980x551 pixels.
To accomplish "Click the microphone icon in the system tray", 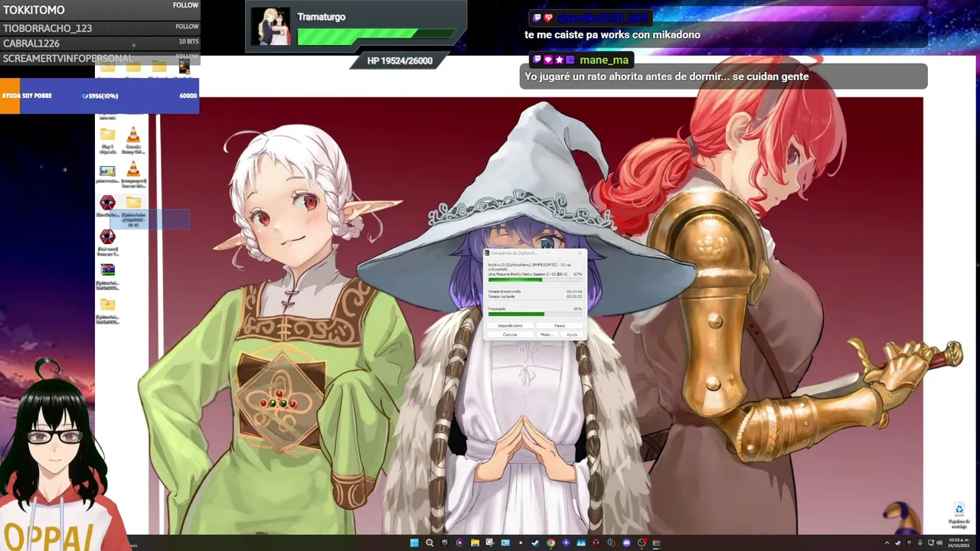I will [x=920, y=543].
